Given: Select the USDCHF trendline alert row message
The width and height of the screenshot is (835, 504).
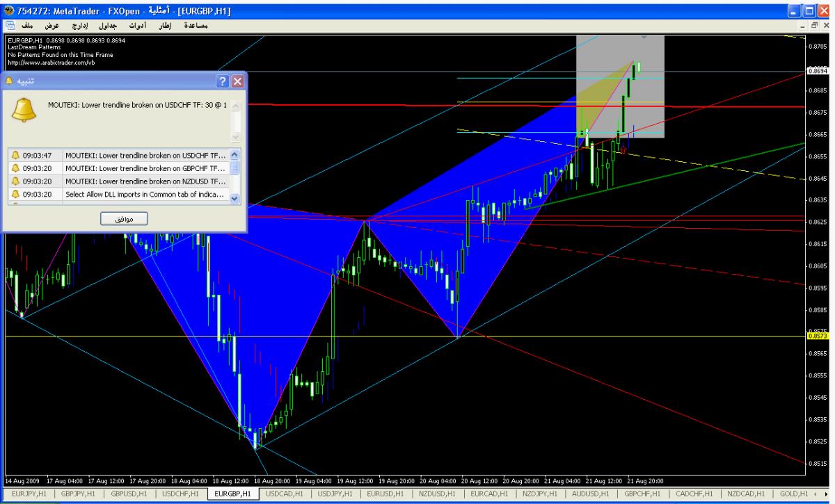Looking at the screenshot, I should pyautogui.click(x=145, y=155).
